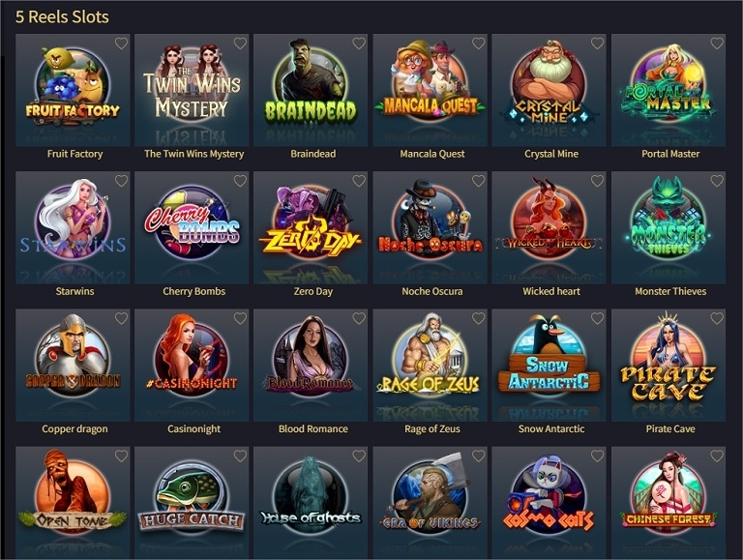
Task: Select the Pirate Cave game logo
Action: click(x=669, y=365)
